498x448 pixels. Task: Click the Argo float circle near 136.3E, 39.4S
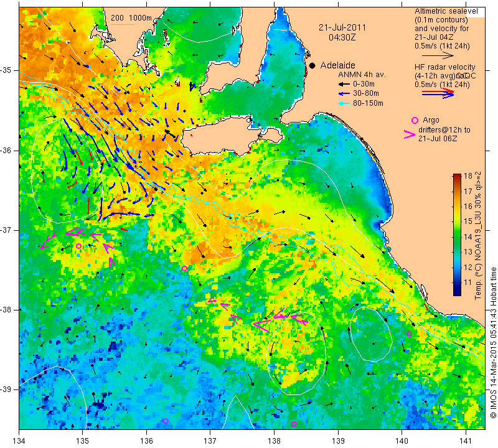[166, 421]
